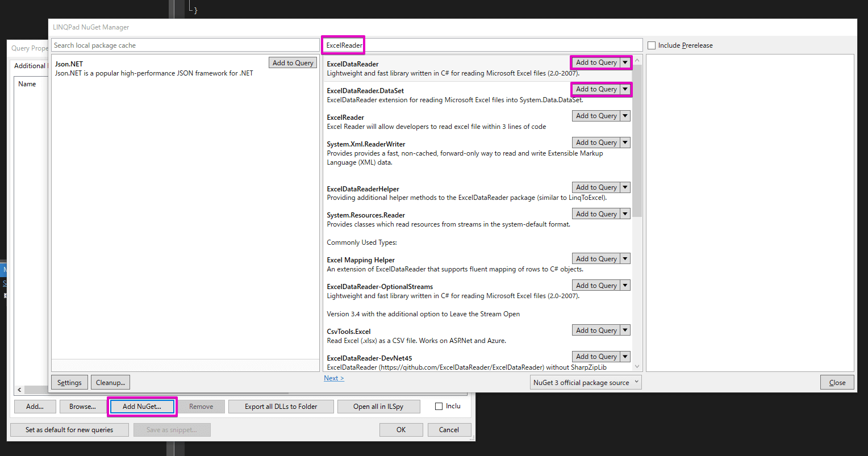This screenshot has width=868, height=456.
Task: Select the CsvTools.Excel package title
Action: tap(349, 332)
